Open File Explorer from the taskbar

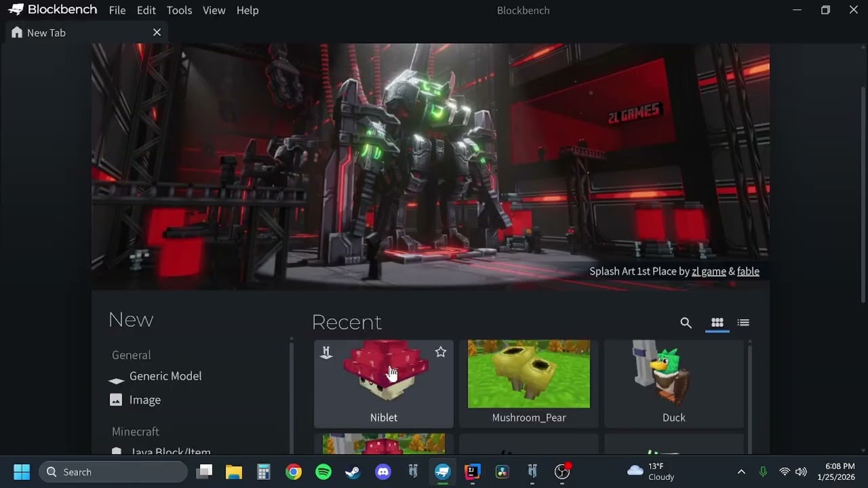(234, 472)
